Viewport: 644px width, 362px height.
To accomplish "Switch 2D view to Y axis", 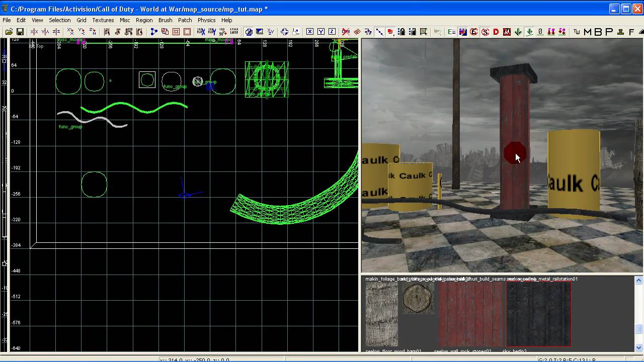I will pyautogui.click(x=321, y=32).
